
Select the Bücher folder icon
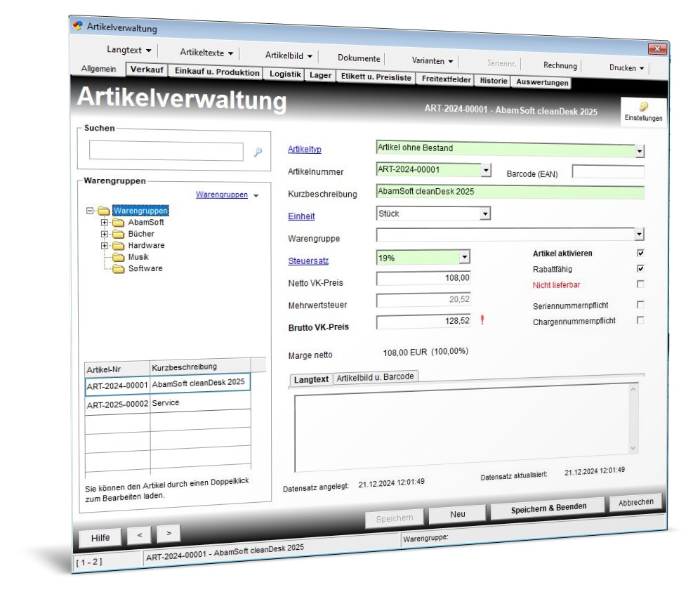pyautogui.click(x=118, y=234)
